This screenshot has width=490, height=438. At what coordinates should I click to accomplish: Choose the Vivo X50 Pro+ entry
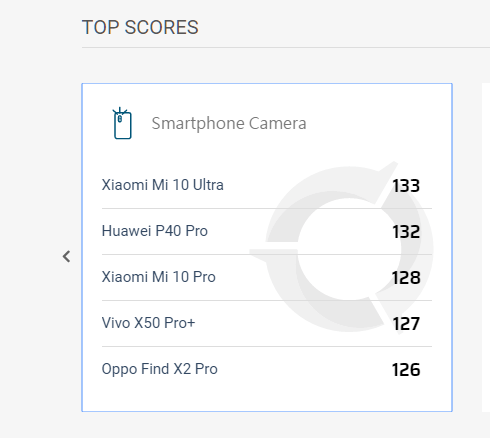point(148,323)
